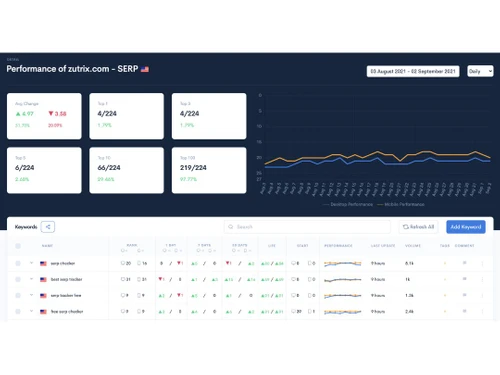The image size is (500, 375).
Task: Open the tag icon for free serp checker
Action: 445,311
